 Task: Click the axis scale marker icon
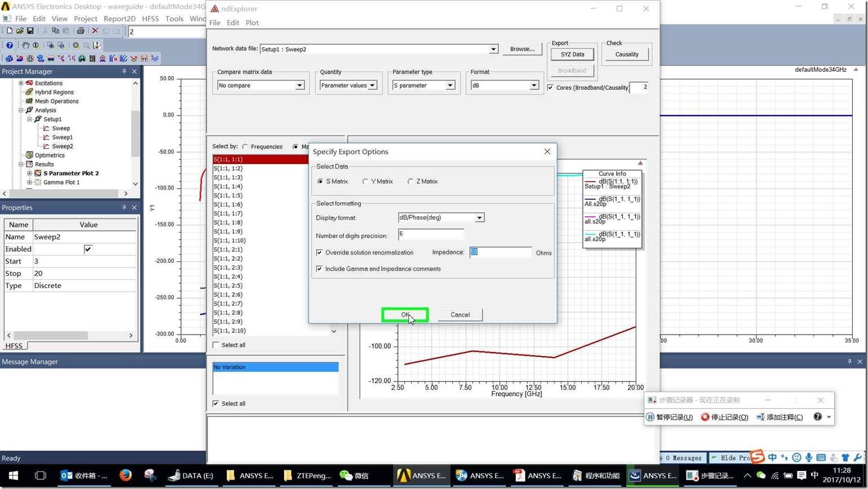[x=97, y=45]
